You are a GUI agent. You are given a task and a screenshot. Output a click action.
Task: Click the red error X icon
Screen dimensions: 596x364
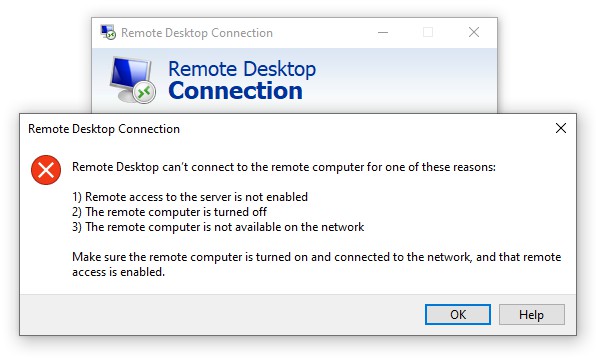(x=46, y=170)
